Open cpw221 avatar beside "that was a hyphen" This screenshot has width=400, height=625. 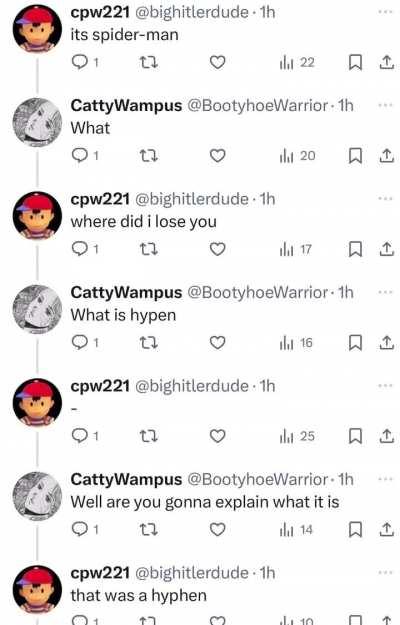pos(37,589)
